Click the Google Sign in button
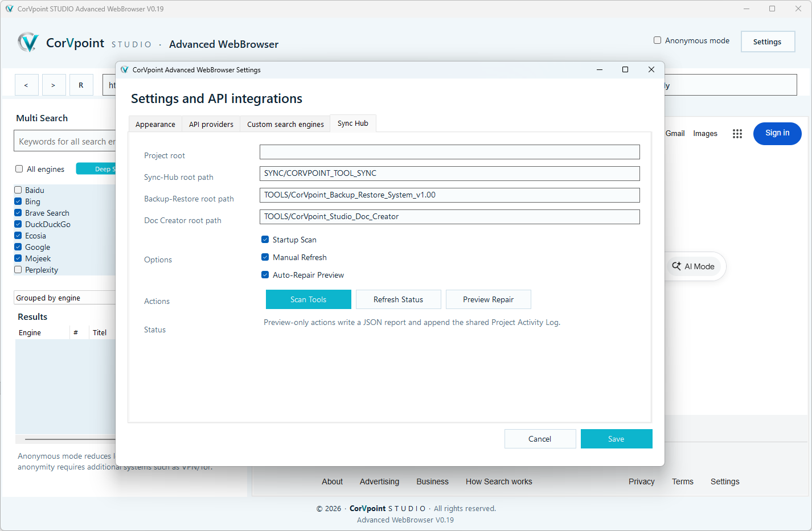 [x=777, y=133]
